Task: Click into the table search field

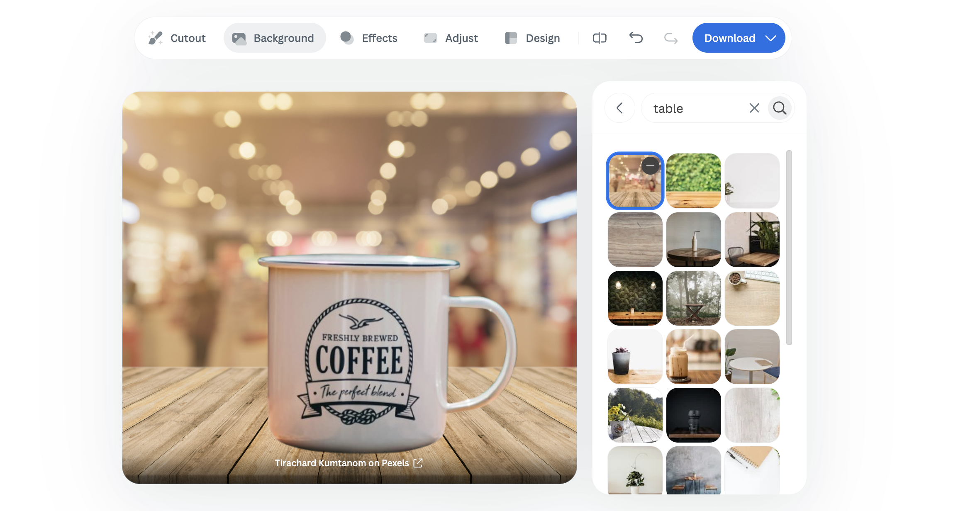Action: (697, 108)
